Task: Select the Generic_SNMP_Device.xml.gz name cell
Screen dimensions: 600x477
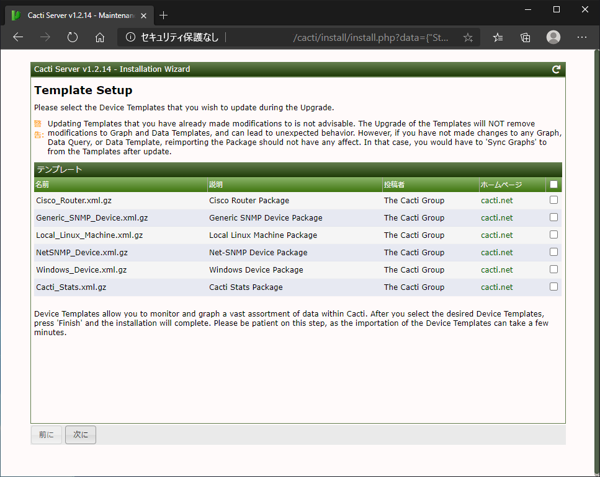Action: click(92, 218)
